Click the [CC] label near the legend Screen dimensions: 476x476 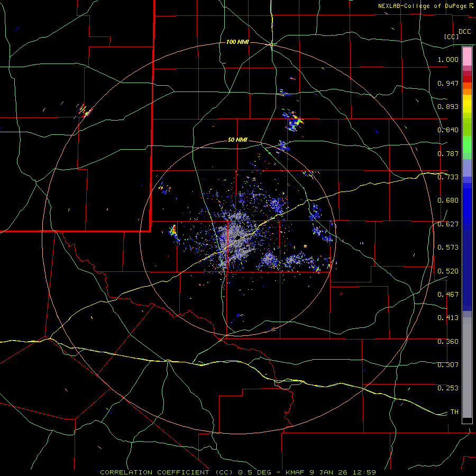(x=452, y=36)
